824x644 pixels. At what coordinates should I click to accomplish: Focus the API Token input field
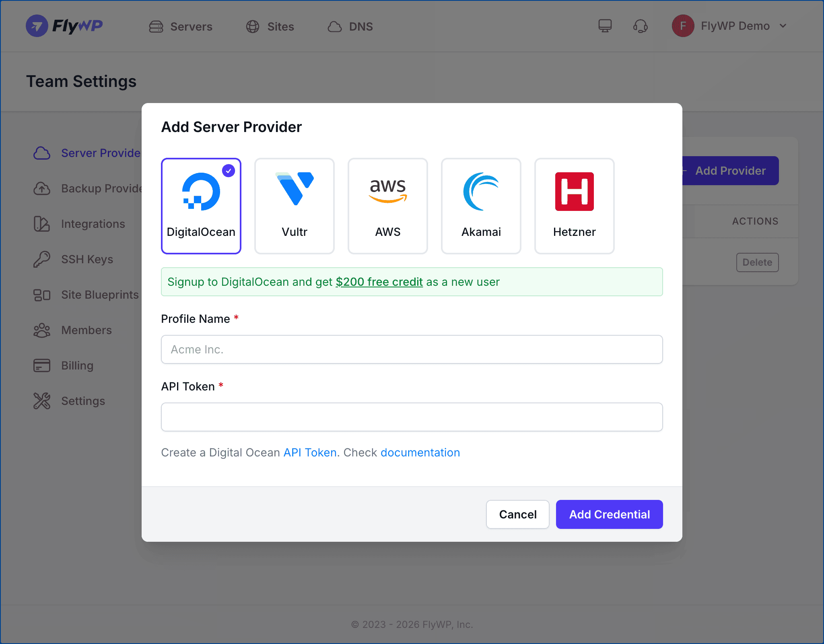412,417
